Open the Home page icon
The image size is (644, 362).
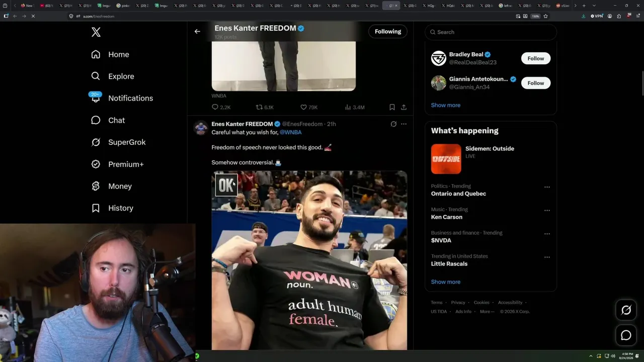(x=96, y=54)
